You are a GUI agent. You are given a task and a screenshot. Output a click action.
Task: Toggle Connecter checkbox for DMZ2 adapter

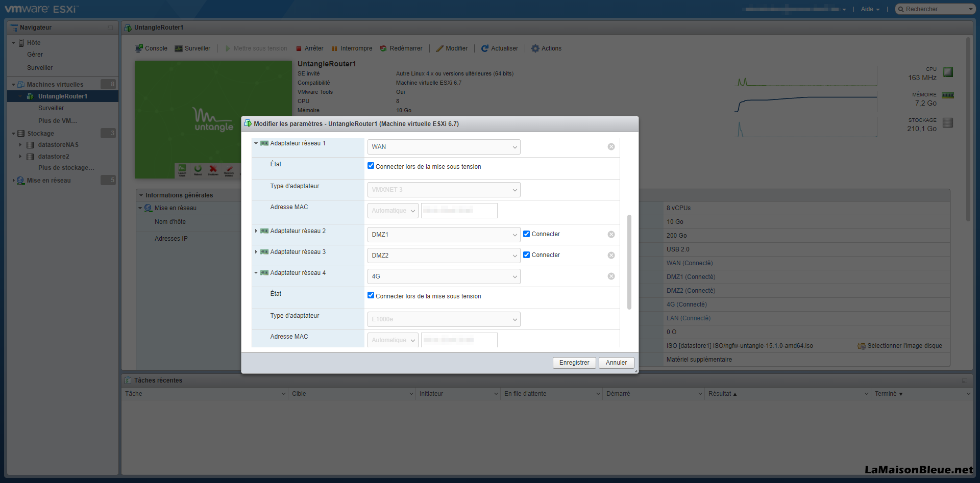[526, 255]
